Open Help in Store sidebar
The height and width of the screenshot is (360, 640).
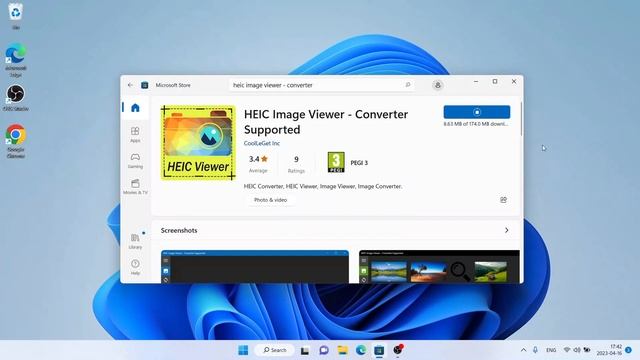pyautogui.click(x=135, y=267)
